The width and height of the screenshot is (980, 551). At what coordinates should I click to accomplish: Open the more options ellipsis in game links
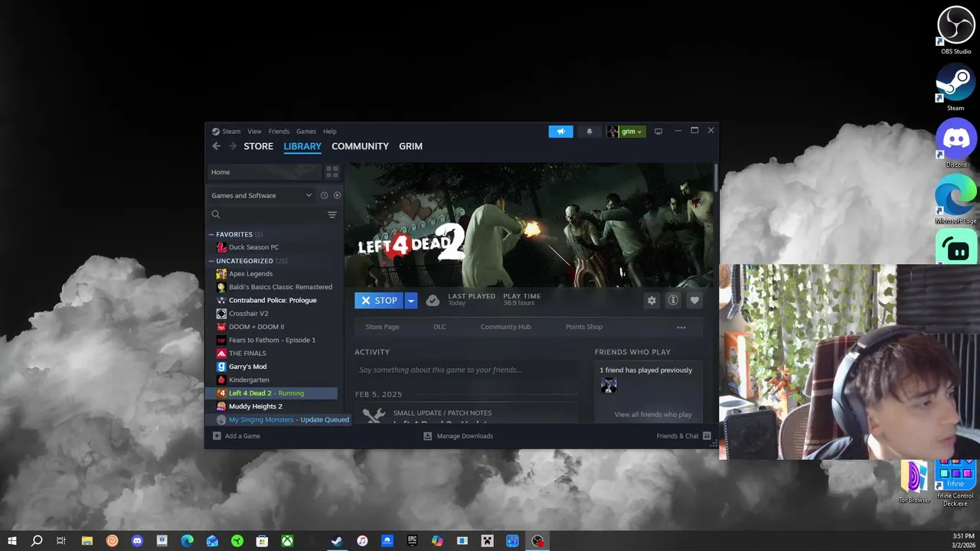(681, 328)
